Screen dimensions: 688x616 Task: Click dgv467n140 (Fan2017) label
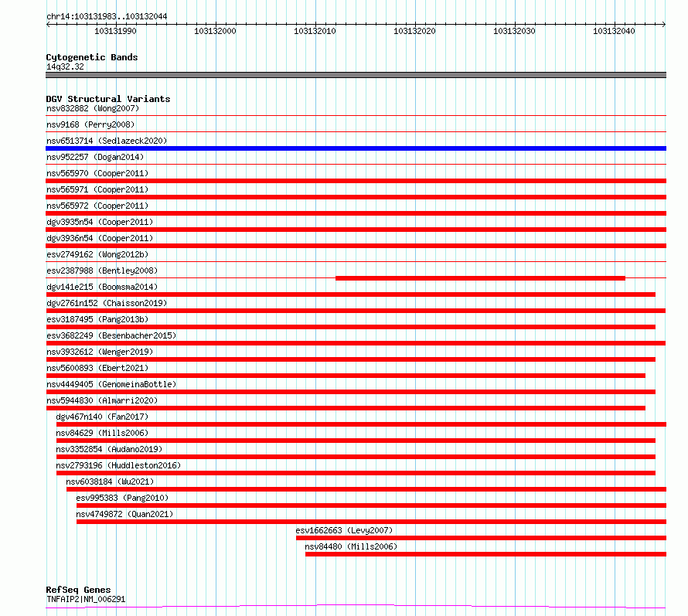point(102,417)
